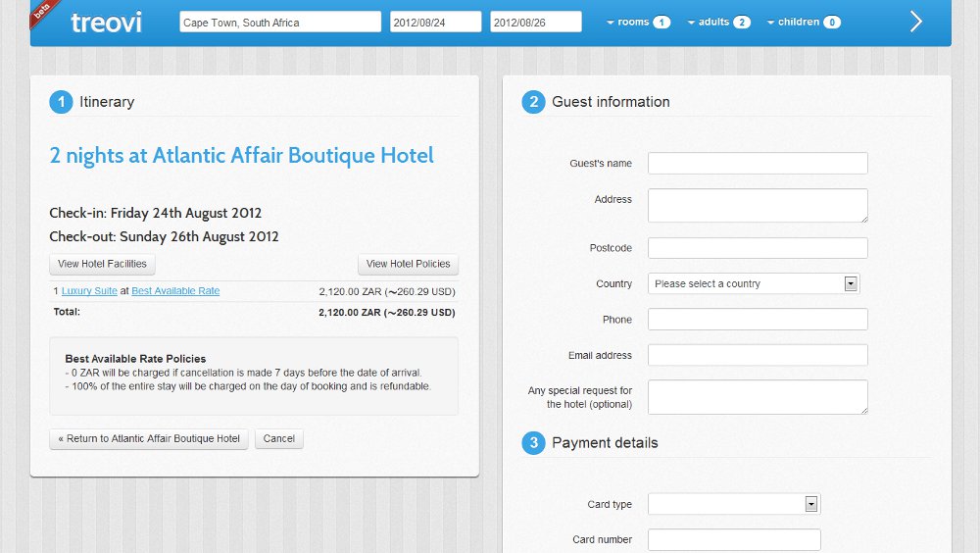Open the Best Available Rate link
Image resolution: width=980 pixels, height=553 pixels.
pos(175,291)
